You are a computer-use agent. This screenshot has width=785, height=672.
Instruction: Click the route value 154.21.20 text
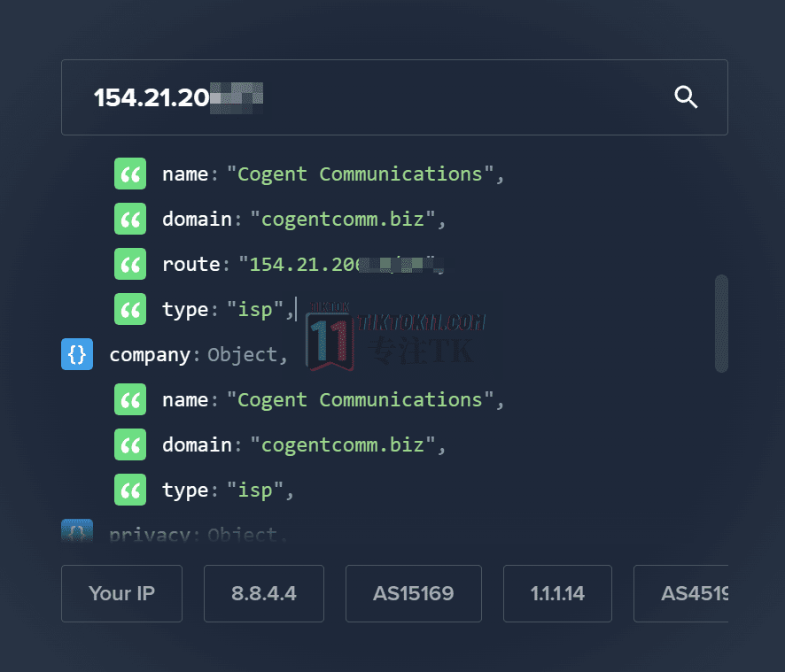[305, 264]
